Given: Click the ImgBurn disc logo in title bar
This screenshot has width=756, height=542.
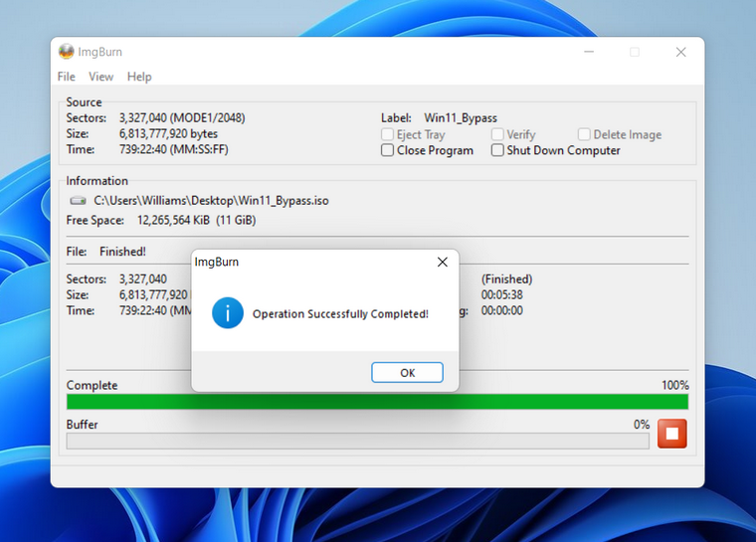Looking at the screenshot, I should pyautogui.click(x=66, y=52).
